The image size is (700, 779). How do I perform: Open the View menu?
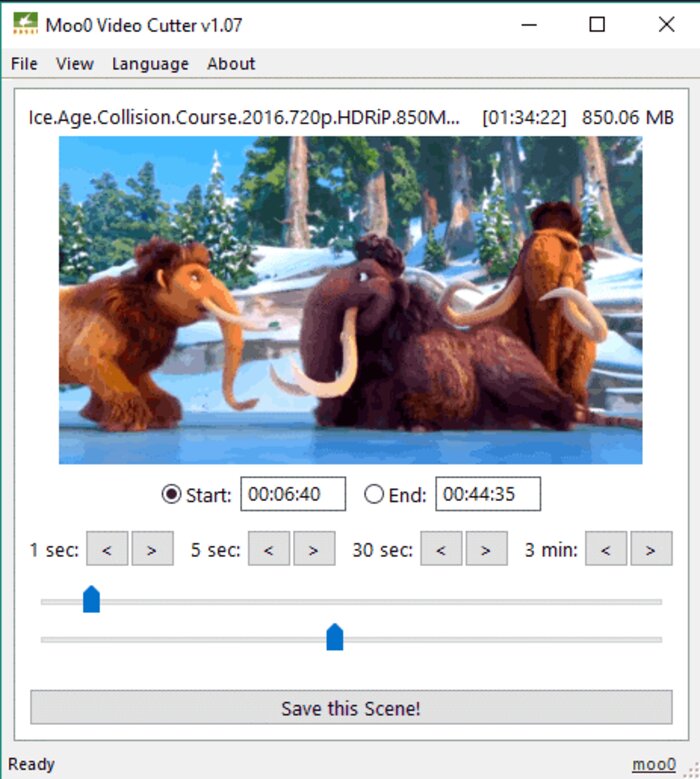(x=75, y=64)
